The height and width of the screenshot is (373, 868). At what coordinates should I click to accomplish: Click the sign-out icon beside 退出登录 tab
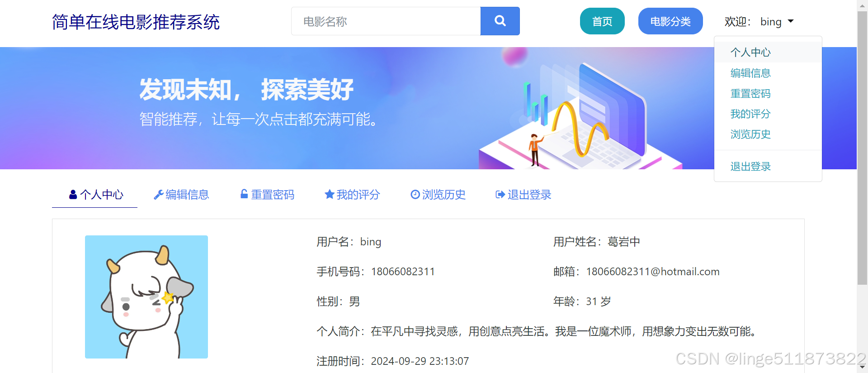[500, 195]
